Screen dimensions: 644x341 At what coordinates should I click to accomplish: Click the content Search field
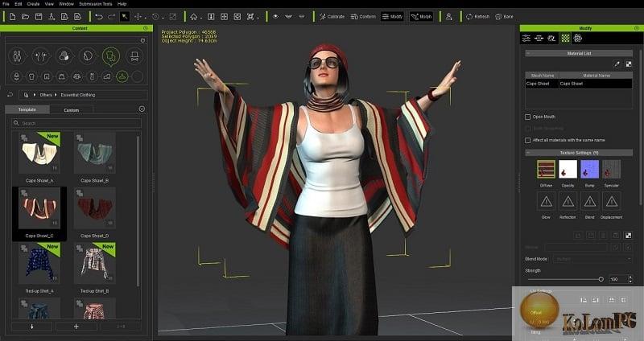point(76,123)
